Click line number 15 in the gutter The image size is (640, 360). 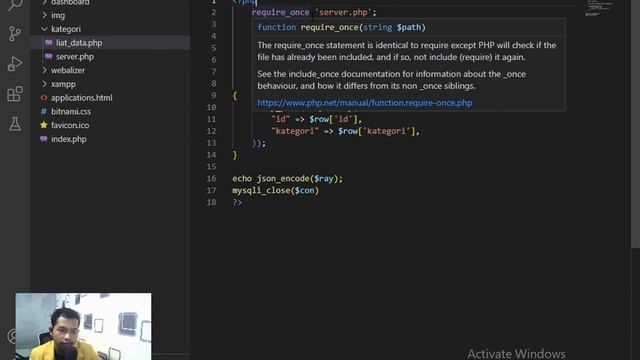tap(211, 167)
